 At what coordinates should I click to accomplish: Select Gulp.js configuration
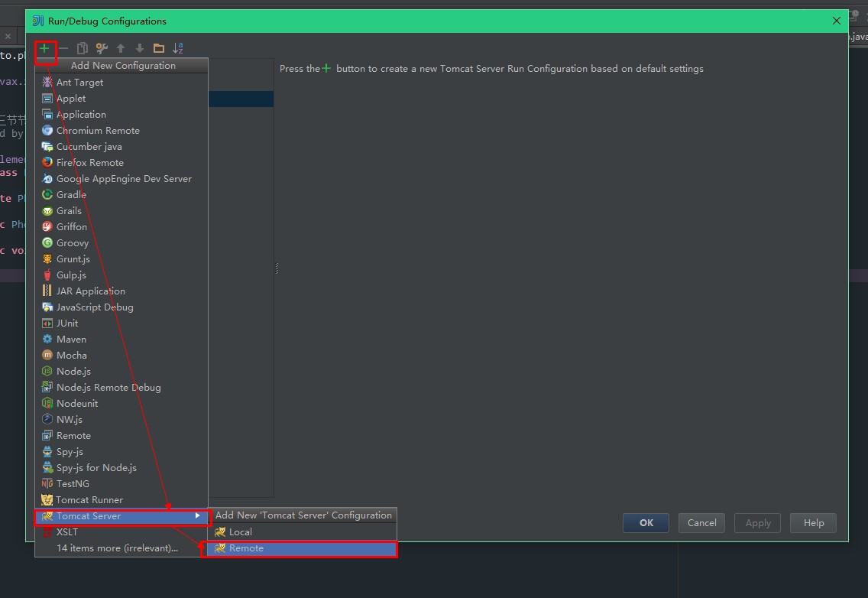click(x=121, y=275)
